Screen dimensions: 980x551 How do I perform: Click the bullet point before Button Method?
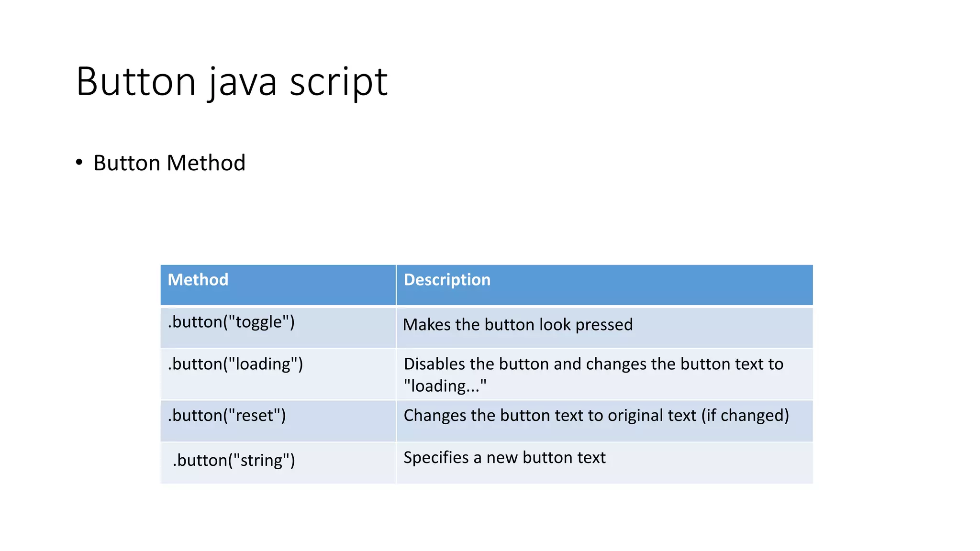[79, 163]
